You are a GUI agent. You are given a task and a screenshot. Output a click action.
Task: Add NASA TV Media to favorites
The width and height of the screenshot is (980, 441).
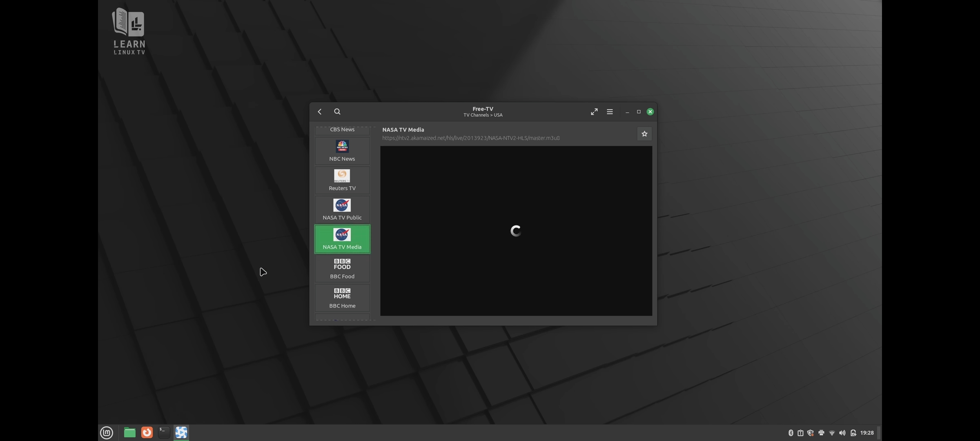(x=644, y=134)
